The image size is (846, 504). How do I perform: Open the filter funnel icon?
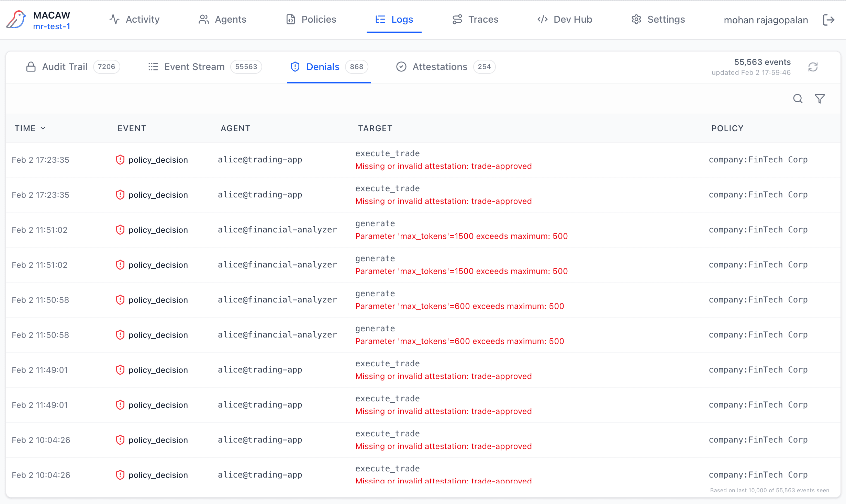coord(820,99)
